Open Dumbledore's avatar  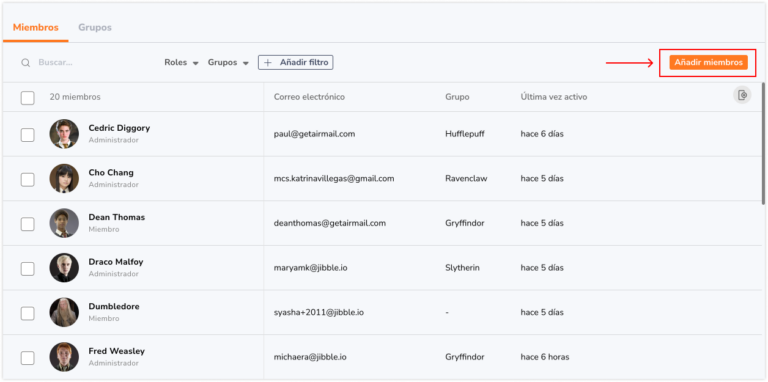pyautogui.click(x=64, y=312)
